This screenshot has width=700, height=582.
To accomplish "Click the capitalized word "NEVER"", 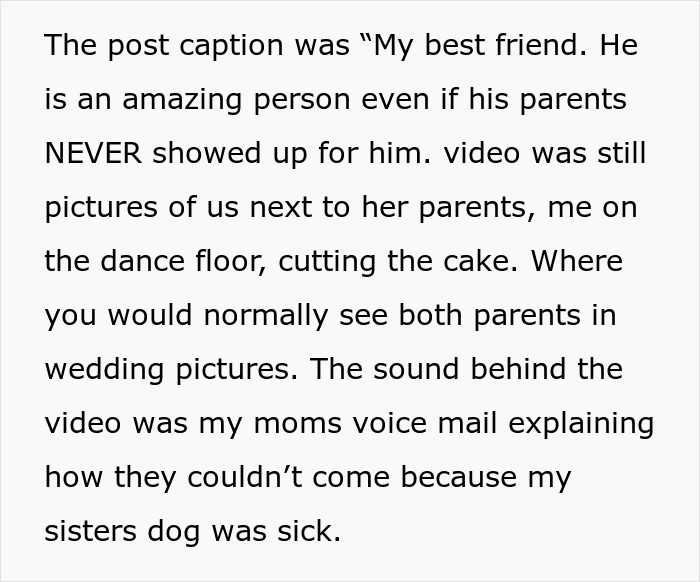I will [x=96, y=155].
